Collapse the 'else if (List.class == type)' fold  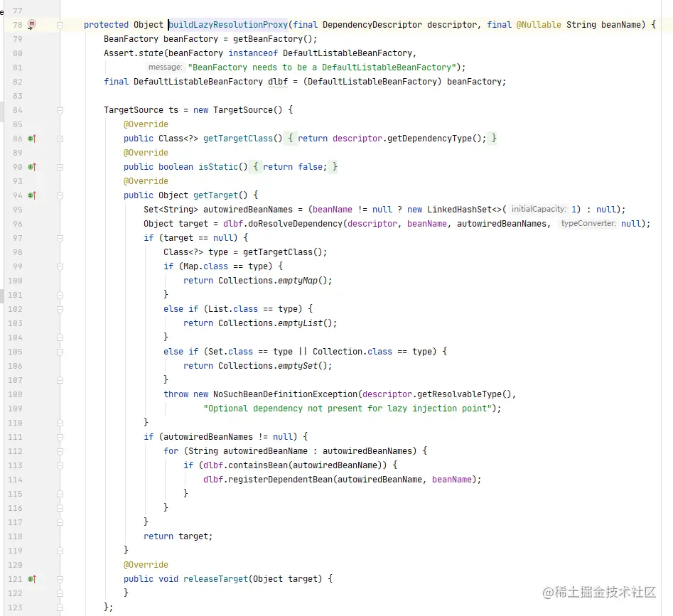click(x=60, y=309)
